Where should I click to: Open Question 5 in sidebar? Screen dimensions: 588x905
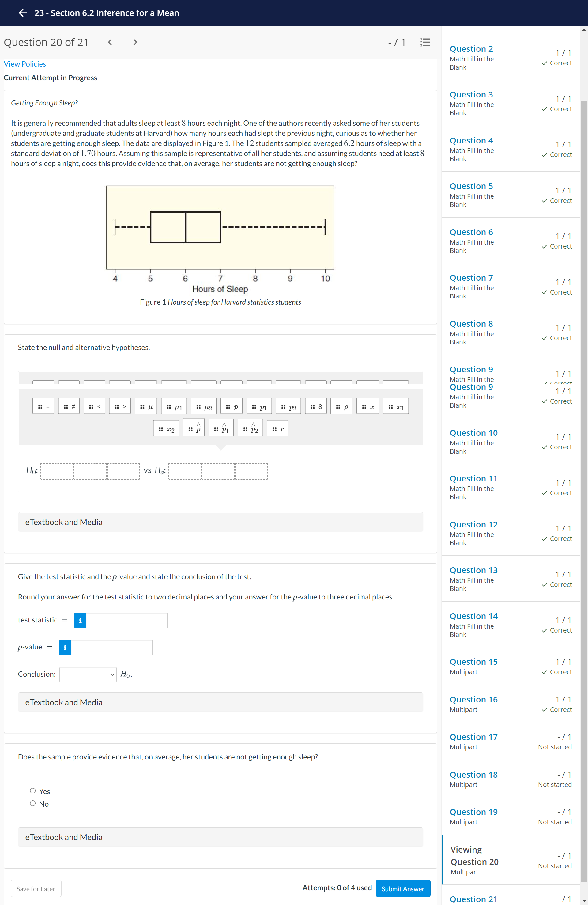[471, 186]
